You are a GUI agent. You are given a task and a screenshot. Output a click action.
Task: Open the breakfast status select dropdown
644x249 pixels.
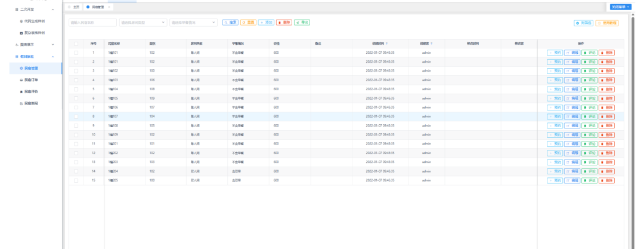tap(193, 22)
